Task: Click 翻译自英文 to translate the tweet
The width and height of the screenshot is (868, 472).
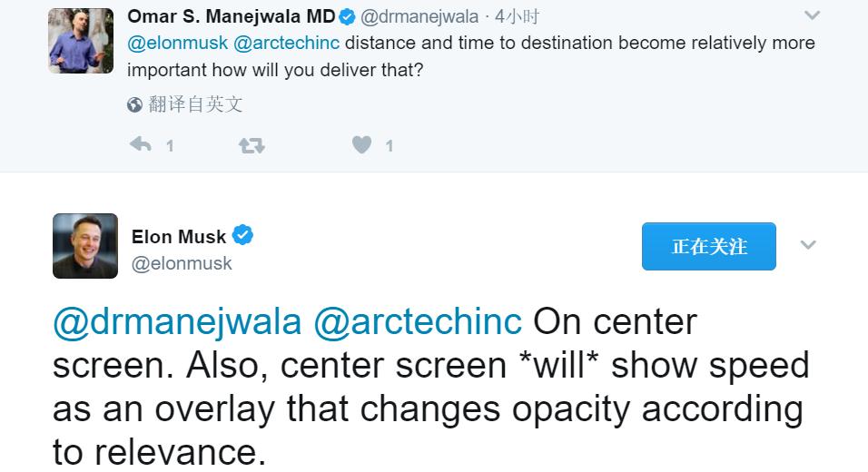Action: [195, 104]
